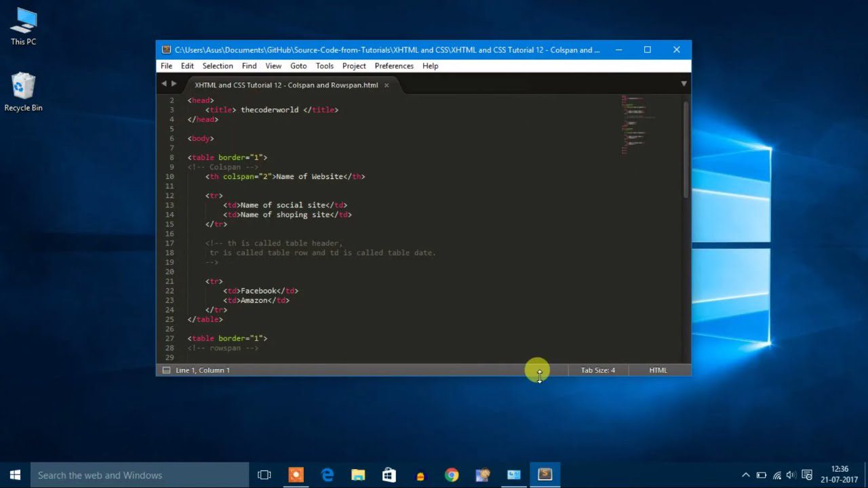This screenshot has width=868, height=488.
Task: Open the volume speaker icon in tray
Action: coord(791,475)
